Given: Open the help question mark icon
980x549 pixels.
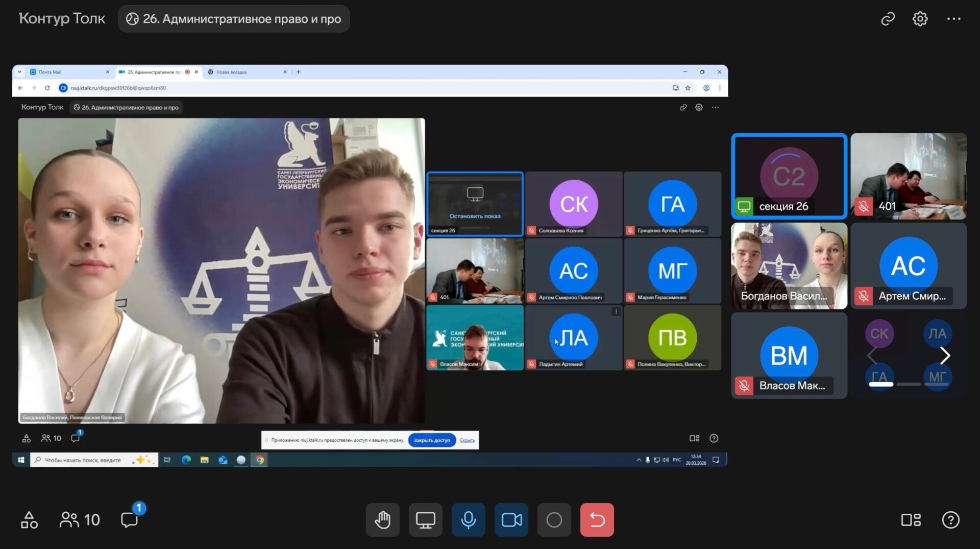Looking at the screenshot, I should pos(950,520).
